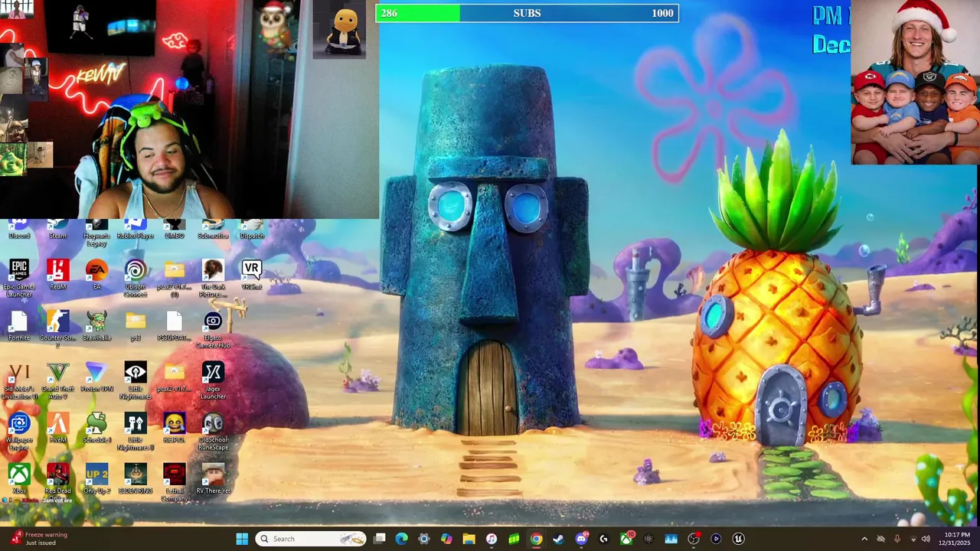
Task: Open the Xbox desktop shortcut
Action: pyautogui.click(x=19, y=479)
